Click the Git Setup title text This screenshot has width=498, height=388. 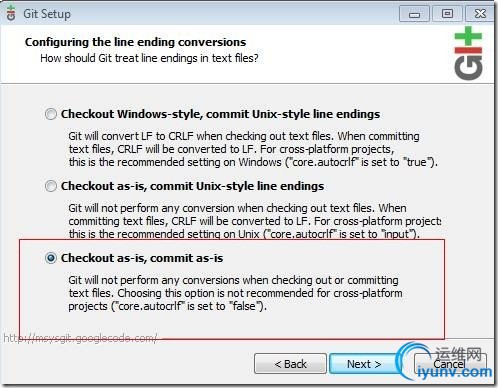(x=47, y=14)
